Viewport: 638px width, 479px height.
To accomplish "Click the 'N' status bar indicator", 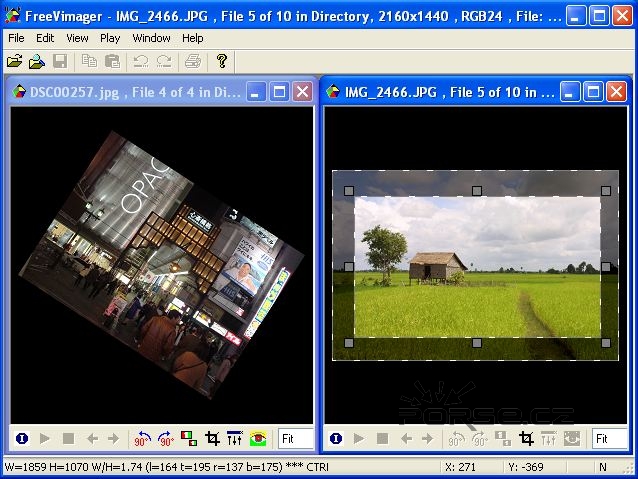I will (603, 467).
